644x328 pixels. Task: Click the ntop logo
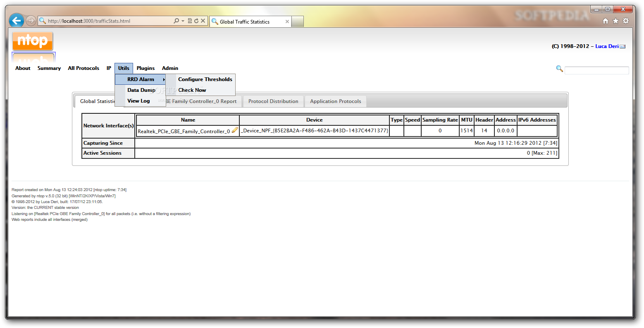[33, 41]
